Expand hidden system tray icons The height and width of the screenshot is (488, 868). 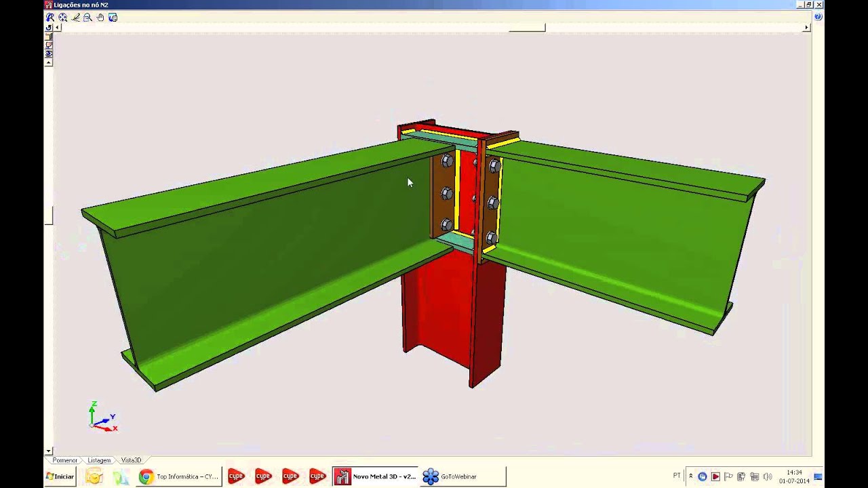(x=690, y=476)
